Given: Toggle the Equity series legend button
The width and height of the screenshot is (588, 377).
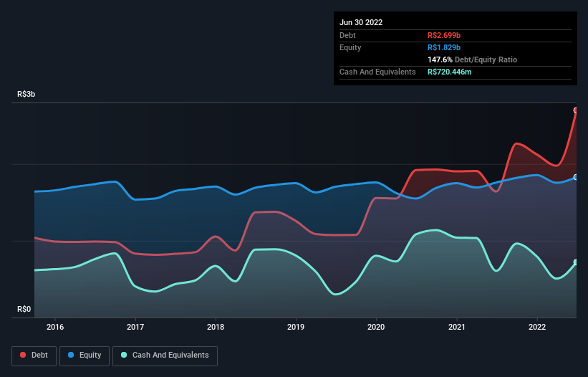Looking at the screenshot, I should click(85, 355).
